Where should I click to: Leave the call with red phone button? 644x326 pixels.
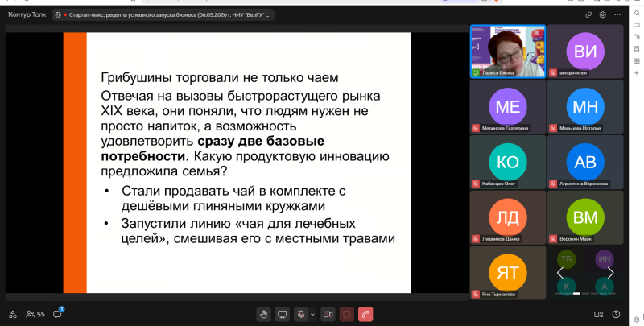(365, 315)
